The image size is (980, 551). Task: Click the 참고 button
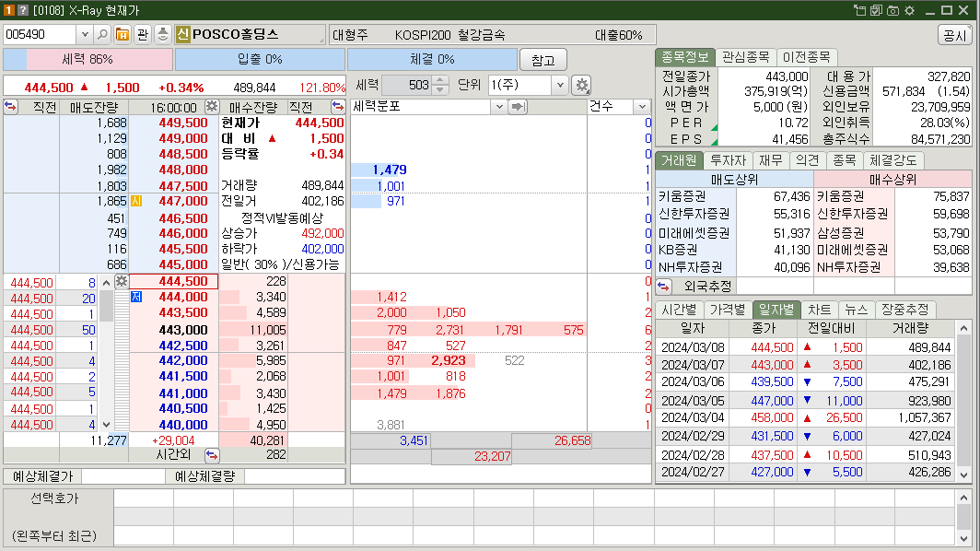(x=543, y=60)
